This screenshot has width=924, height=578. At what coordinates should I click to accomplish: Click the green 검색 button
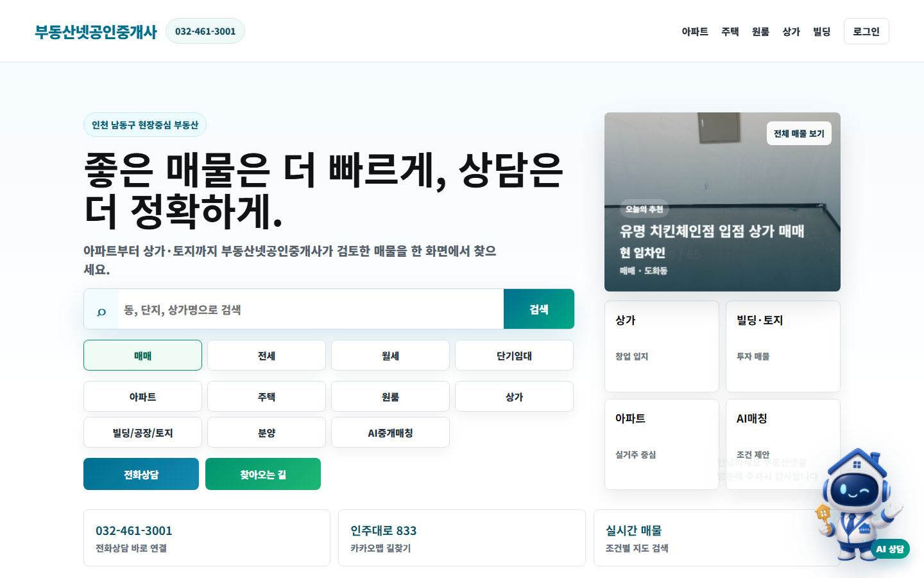tap(539, 309)
